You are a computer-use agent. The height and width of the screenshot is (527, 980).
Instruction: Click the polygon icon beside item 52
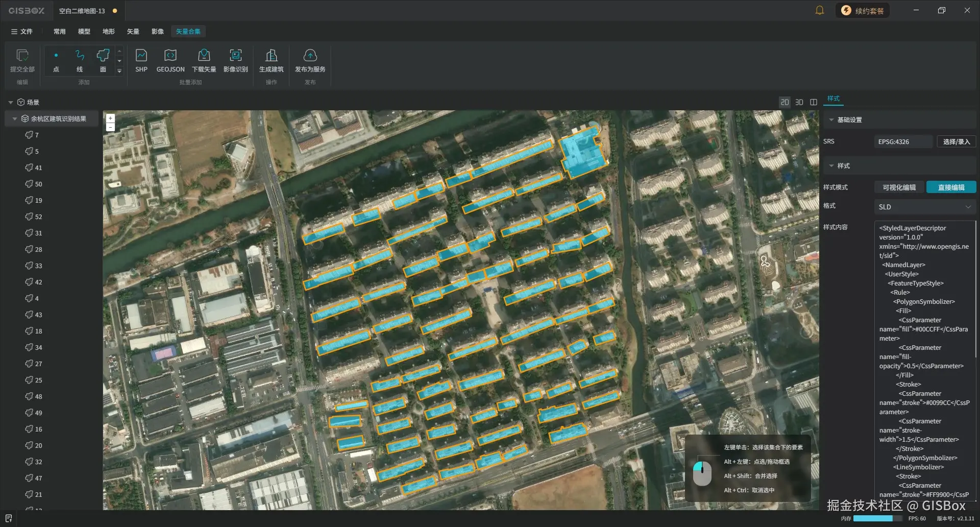[29, 217]
